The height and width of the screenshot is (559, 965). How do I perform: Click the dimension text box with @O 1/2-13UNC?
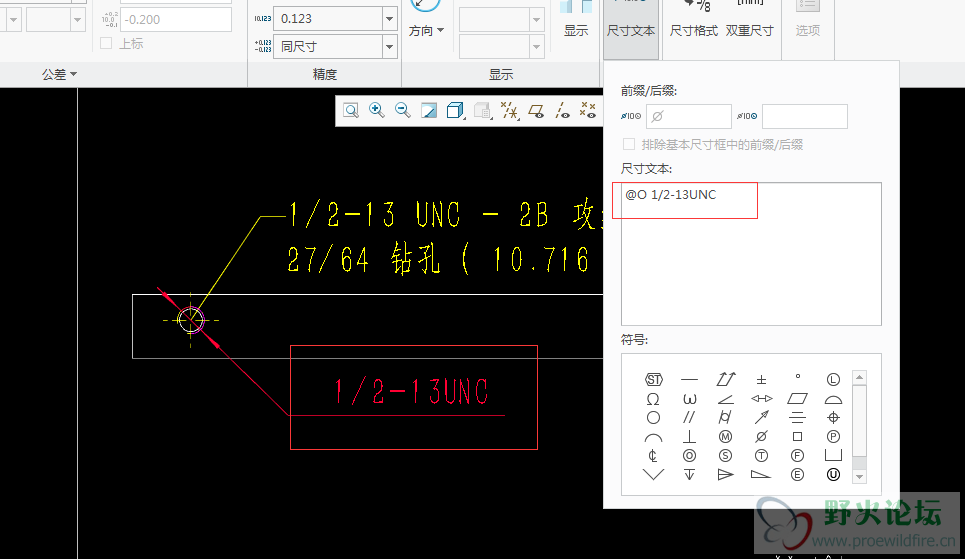tap(751, 254)
